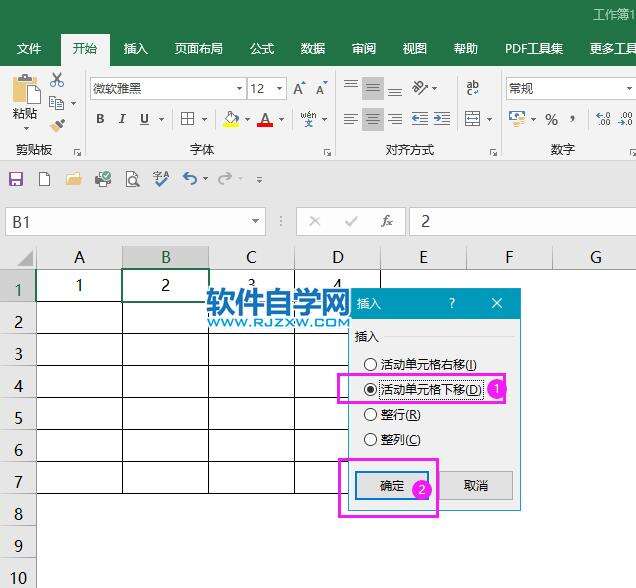Apply red font color
This screenshot has width=636, height=588.
(265, 120)
